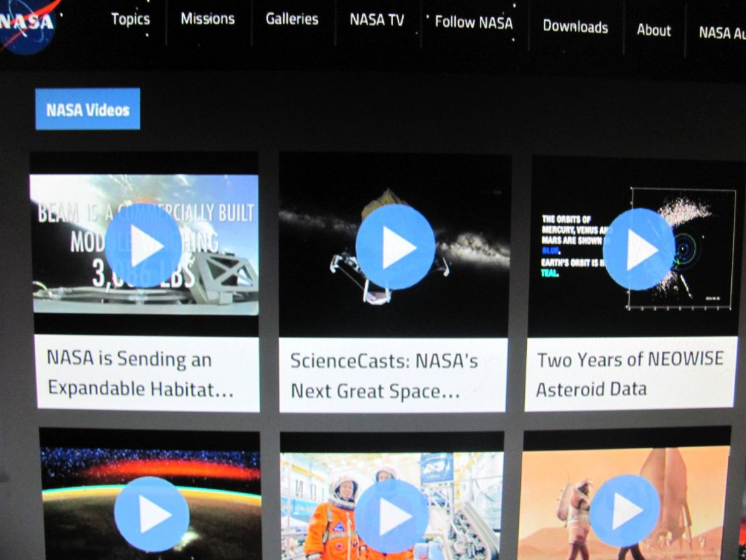The image size is (746, 560).
Task: Play the Earth atmosphere glow video
Action: pyautogui.click(x=152, y=514)
